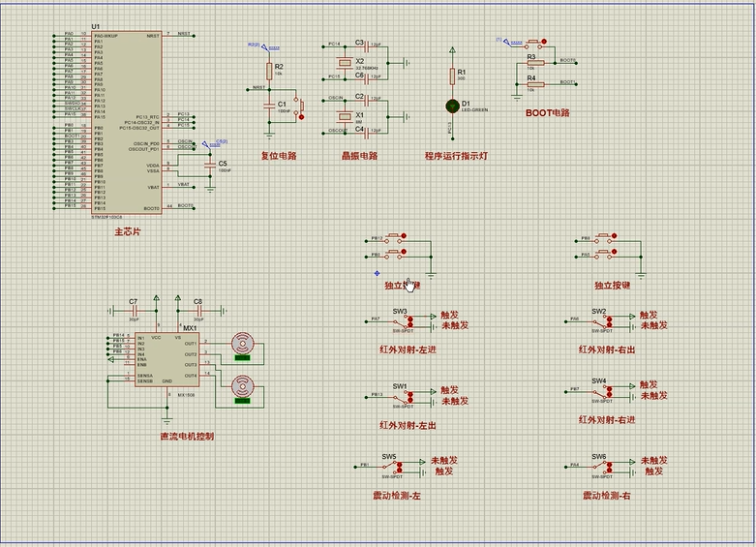Viewport: 756px width, 547px height.
Task: Click capacitor C3 in the crystal circuit
Action: [x=368, y=46]
